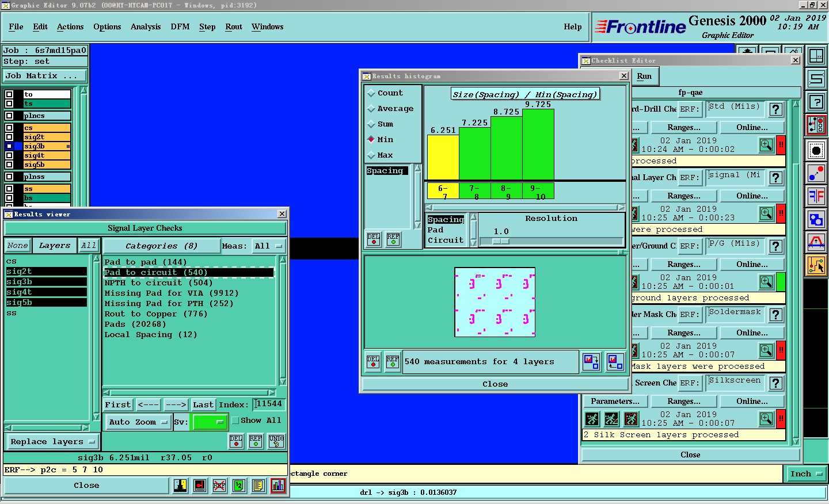Viewport: 829px width, 504px height.
Task: Click the red status indicator on Silkscreen row
Action: coord(781,418)
